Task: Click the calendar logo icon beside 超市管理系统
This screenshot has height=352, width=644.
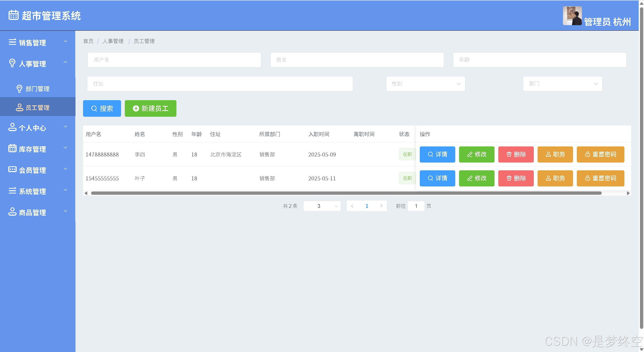Action: (13, 15)
